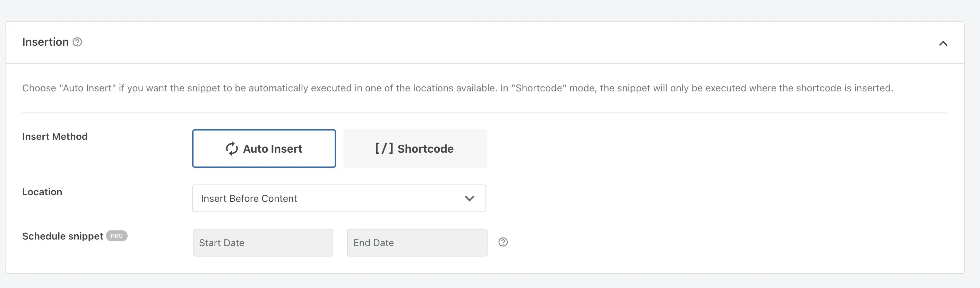This screenshot has width=980, height=288.
Task: Click the Schedule snippet label
Action: click(62, 236)
